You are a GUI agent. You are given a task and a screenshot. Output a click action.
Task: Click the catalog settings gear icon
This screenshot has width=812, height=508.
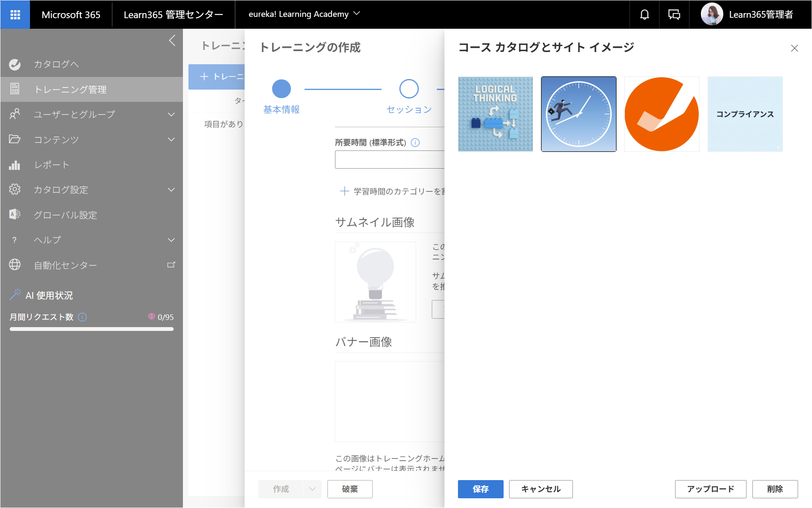point(15,189)
